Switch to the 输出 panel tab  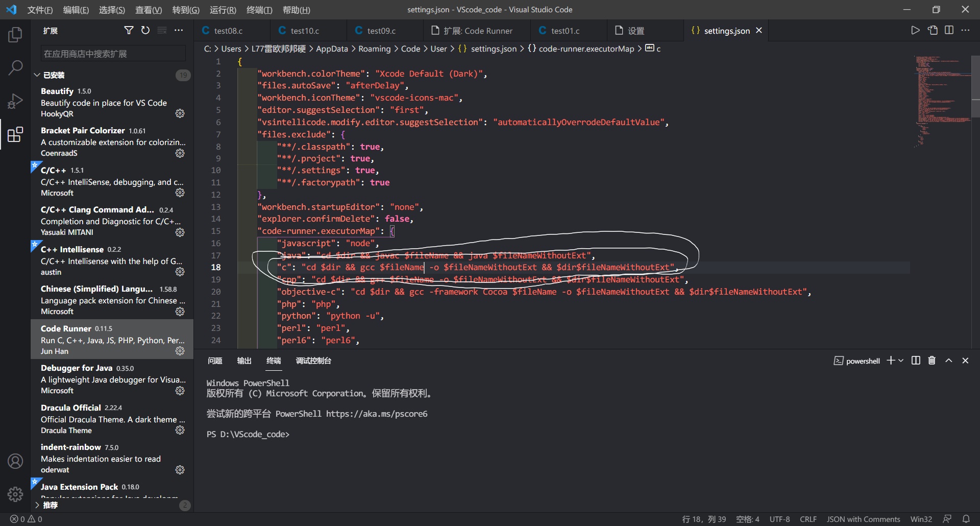coord(244,361)
